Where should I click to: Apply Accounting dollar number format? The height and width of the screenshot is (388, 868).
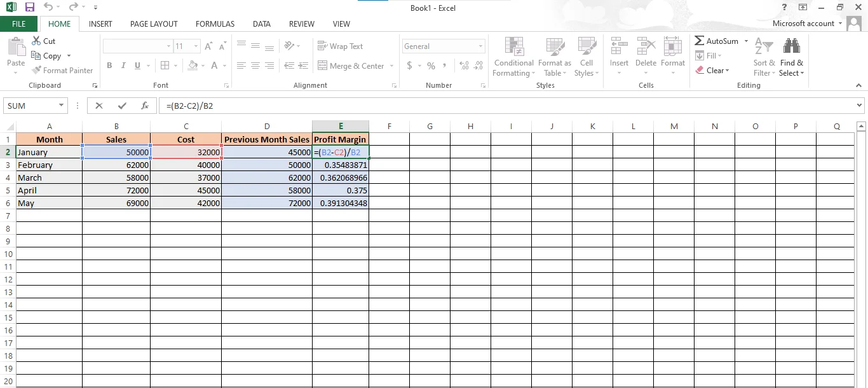click(409, 66)
